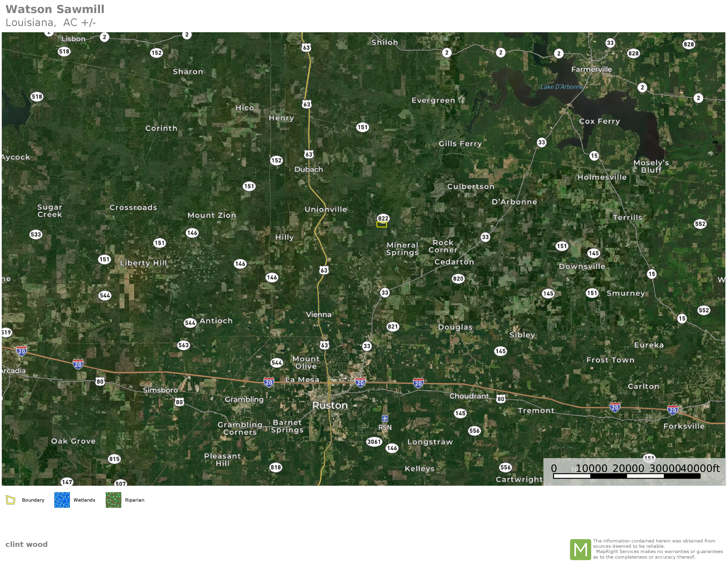The width and height of the screenshot is (728, 563).
Task: Click the map distance scale bar
Action: tap(627, 476)
